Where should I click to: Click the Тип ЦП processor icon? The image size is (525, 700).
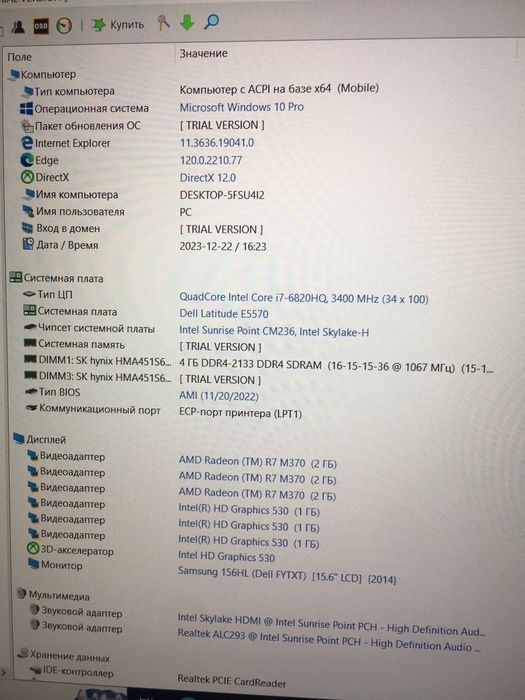click(x=29, y=294)
